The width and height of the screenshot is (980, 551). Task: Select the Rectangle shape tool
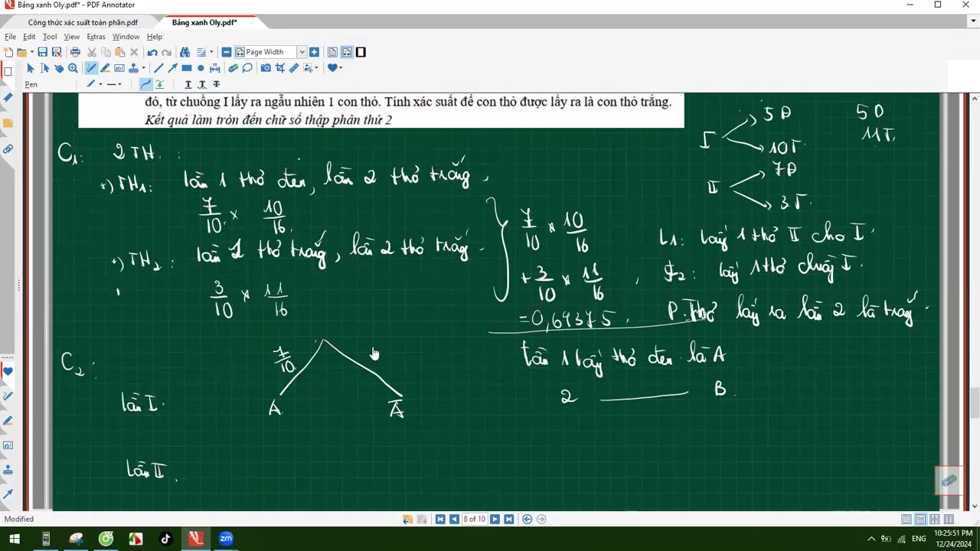coord(187,68)
